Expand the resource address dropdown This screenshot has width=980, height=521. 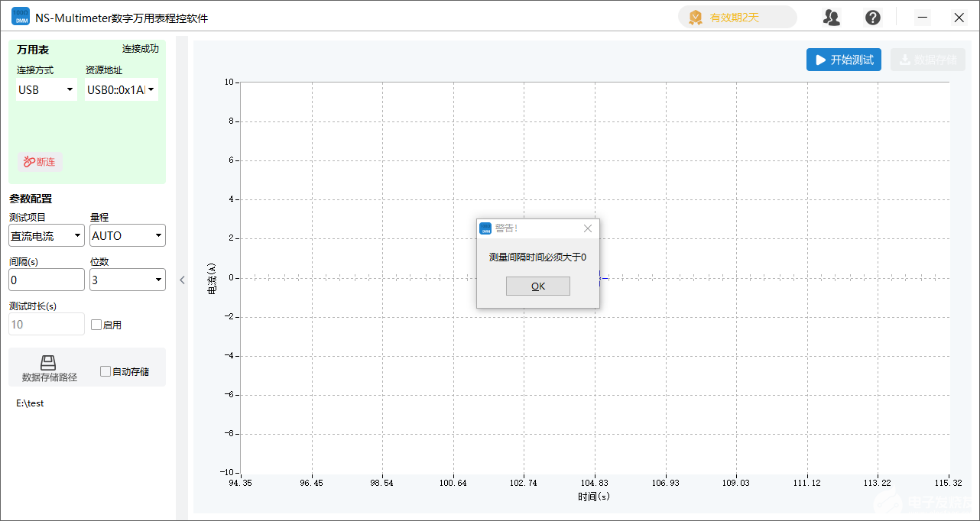click(x=122, y=90)
